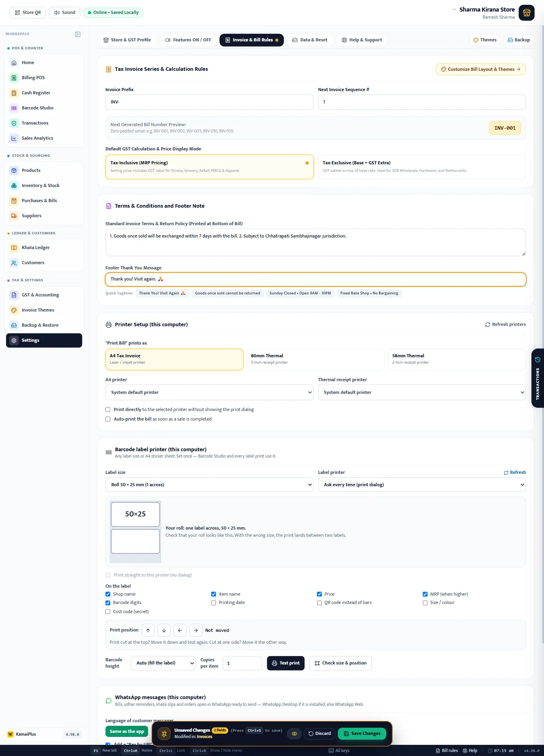Screen dimensions: 544x756
Task: Move print position up arrow
Action: point(148,630)
